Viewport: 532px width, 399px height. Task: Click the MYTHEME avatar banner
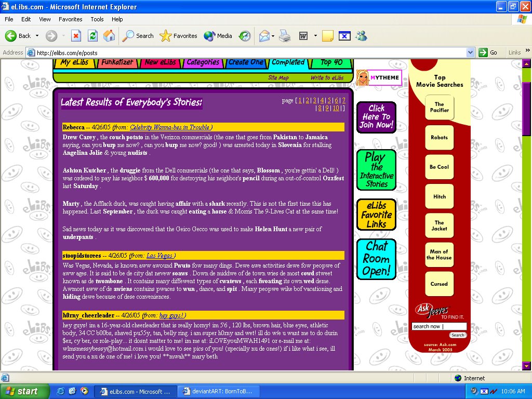(379, 78)
